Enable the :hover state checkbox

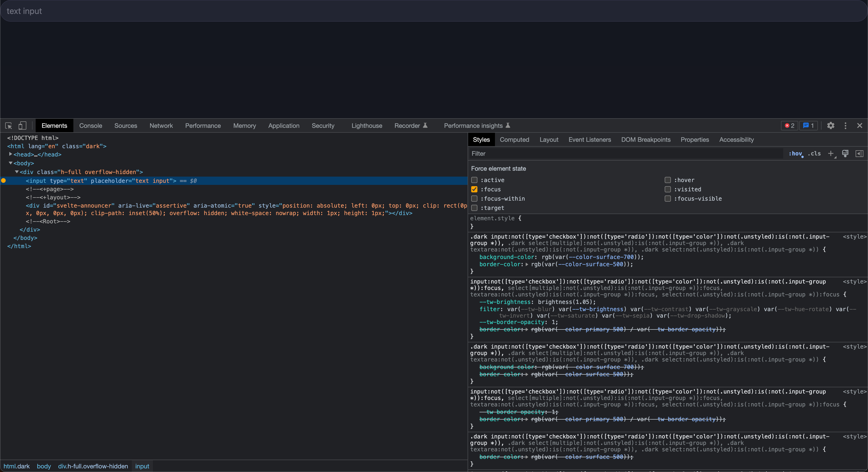point(668,180)
